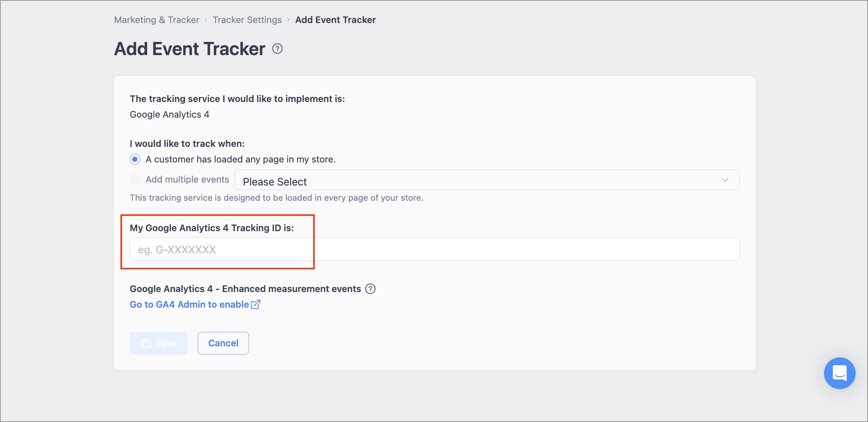This screenshot has width=868, height=422.
Task: Click the Cancel button
Action: (x=223, y=343)
